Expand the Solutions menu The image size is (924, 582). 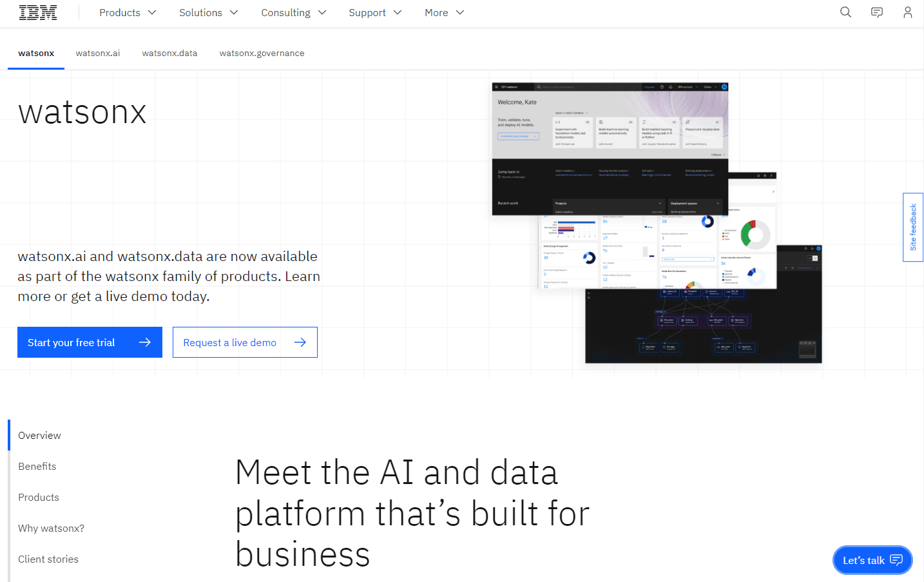coord(209,13)
